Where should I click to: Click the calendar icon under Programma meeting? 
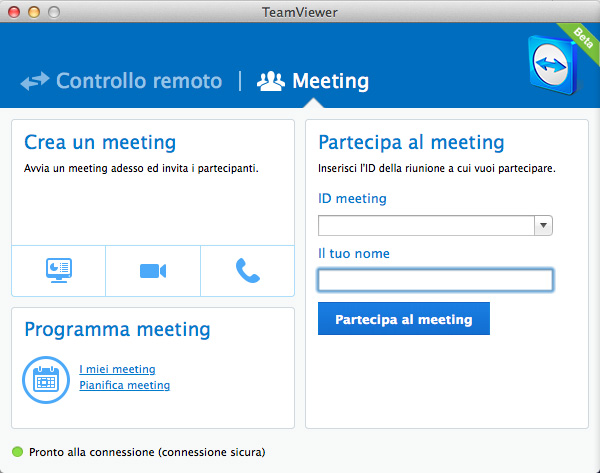pos(46,380)
